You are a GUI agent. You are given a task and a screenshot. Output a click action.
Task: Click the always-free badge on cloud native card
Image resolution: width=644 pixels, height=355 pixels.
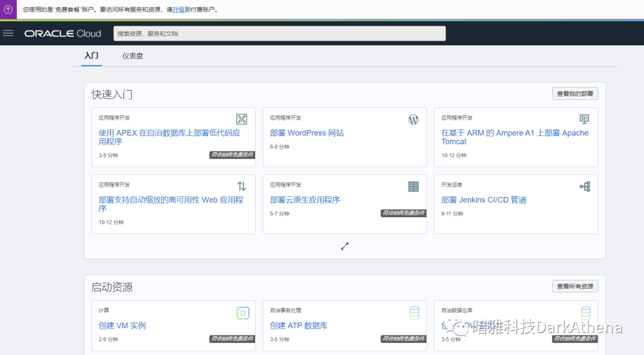(403, 213)
